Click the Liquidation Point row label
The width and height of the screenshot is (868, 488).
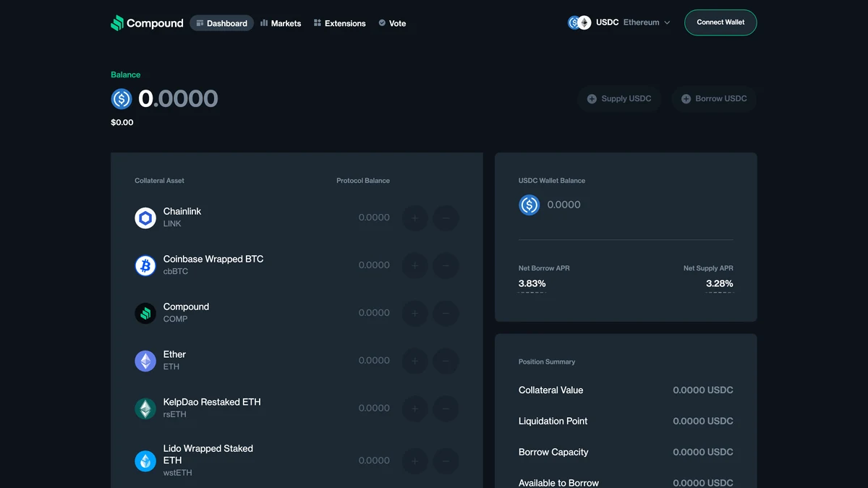pos(553,421)
